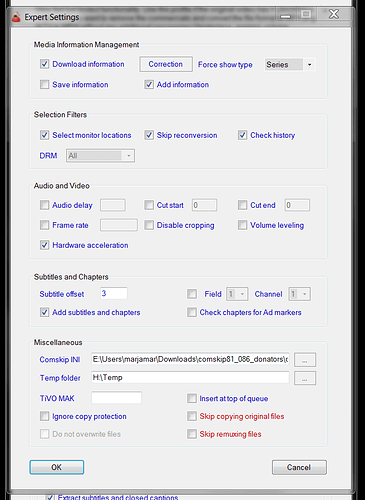Dismiss dialog with the Cancel button
The image size is (365, 500).
tap(299, 467)
